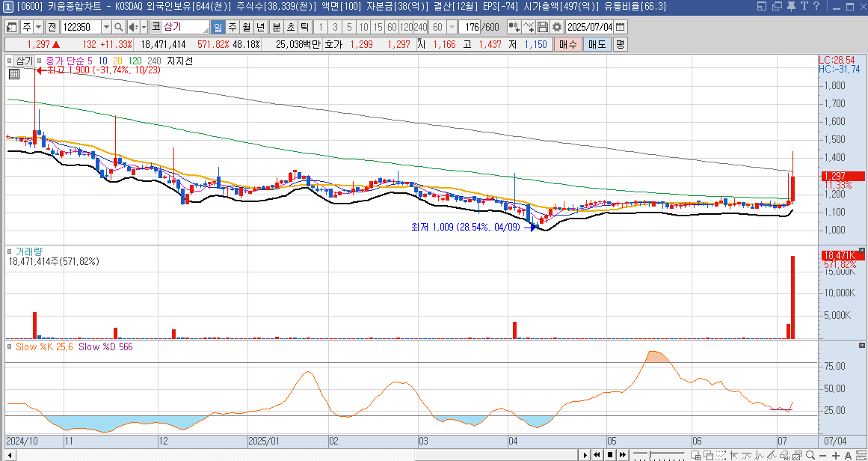
Task: Click the 지지선 legend label
Action: [180, 61]
